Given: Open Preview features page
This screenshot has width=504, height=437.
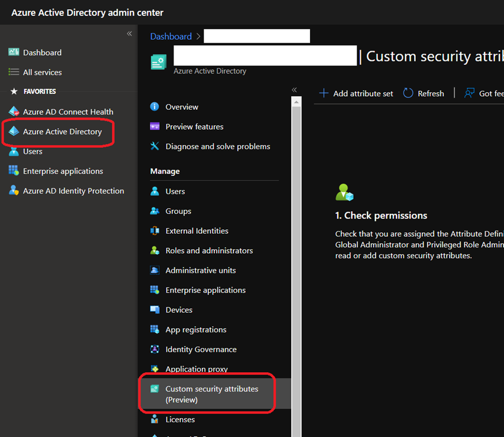Looking at the screenshot, I should 194,126.
